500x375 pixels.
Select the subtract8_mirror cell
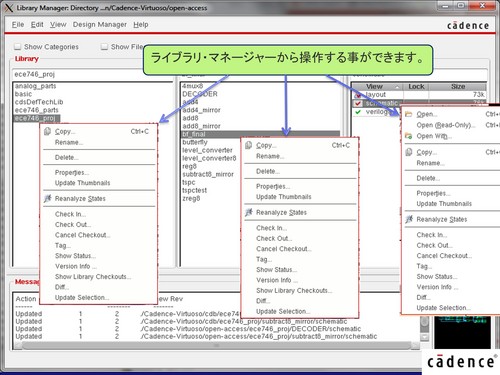[208, 174]
